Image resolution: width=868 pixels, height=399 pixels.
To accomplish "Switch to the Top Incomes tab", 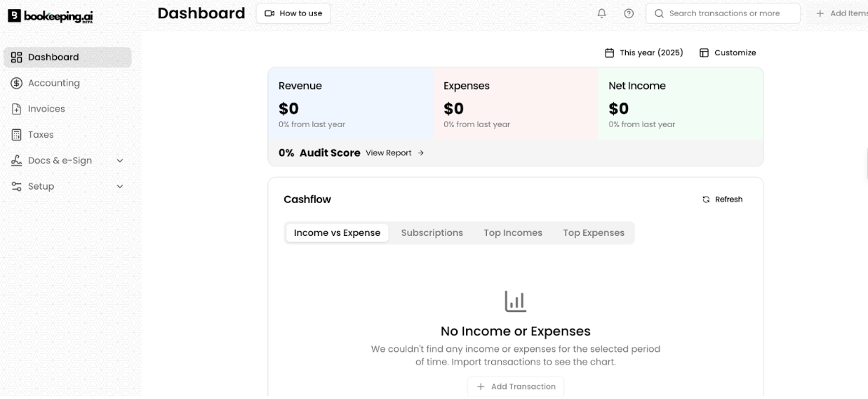I will pyautogui.click(x=513, y=233).
